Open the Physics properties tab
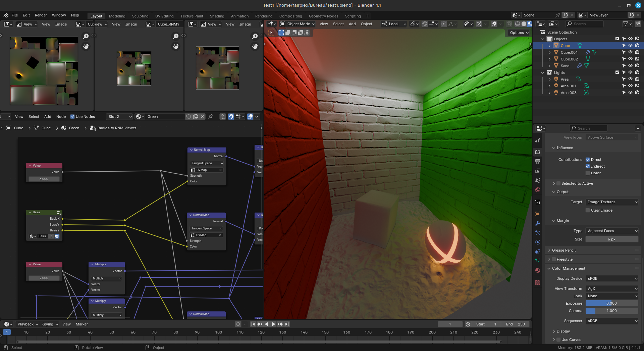The height and width of the screenshot is (351, 644). (538, 242)
